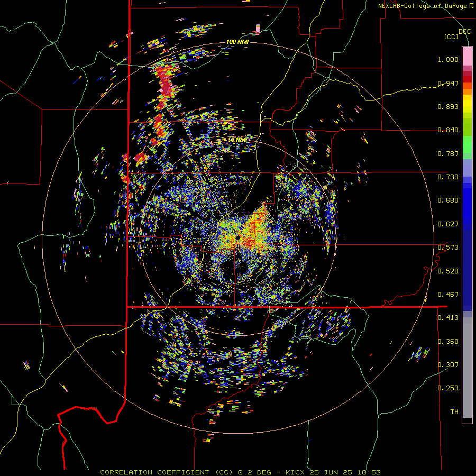This screenshot has width=476, height=476.
Task: Click the 0.893 scale value
Action: 448,106
